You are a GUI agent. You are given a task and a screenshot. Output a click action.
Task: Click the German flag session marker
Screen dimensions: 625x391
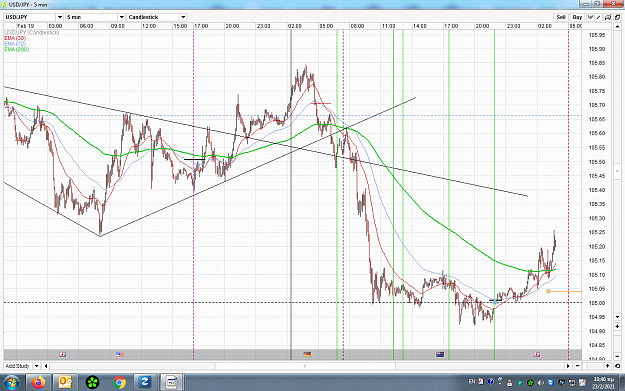point(307,354)
